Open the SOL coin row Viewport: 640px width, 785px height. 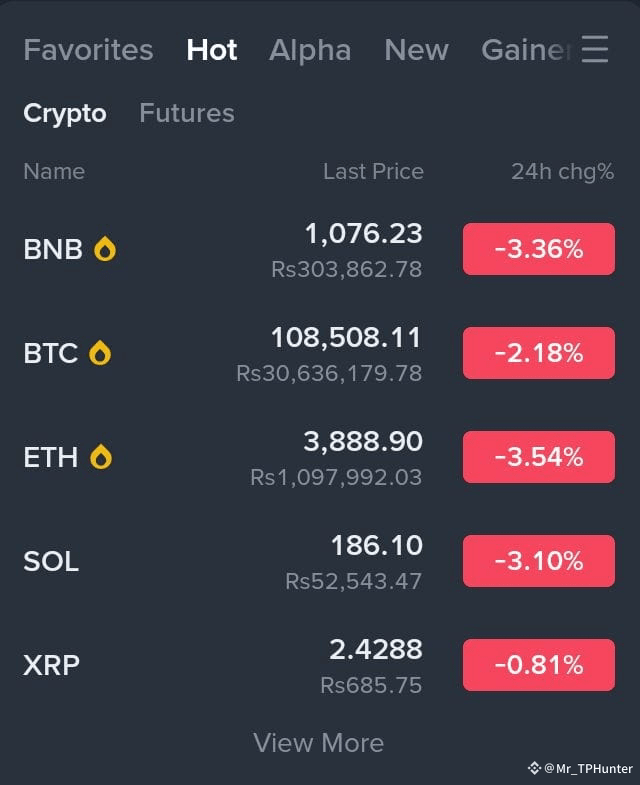[319, 561]
